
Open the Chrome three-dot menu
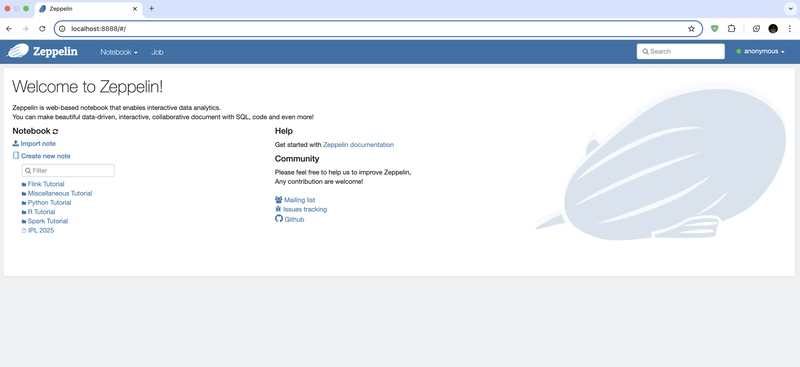[789, 29]
